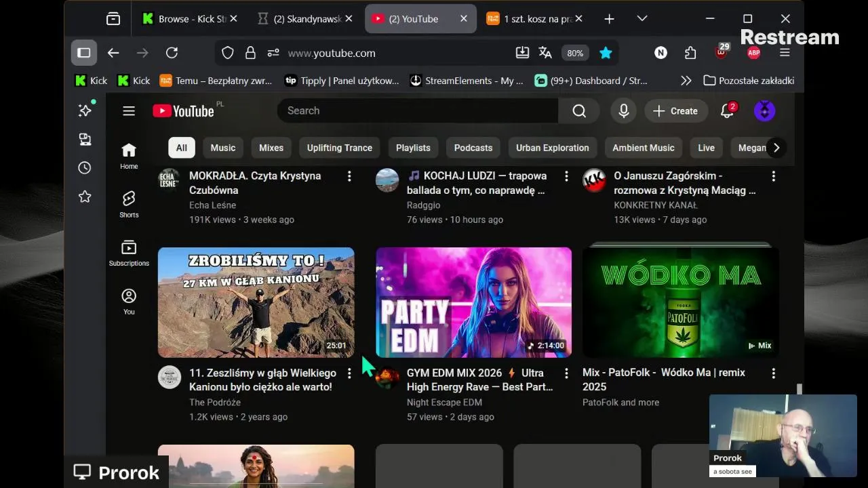This screenshot has width=868, height=488.
Task: Open a new browser tab
Action: point(609,19)
